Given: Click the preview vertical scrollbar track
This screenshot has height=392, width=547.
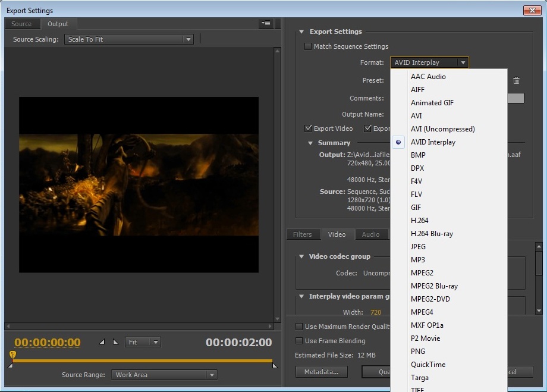Looking at the screenshot, I should click(x=277, y=184).
